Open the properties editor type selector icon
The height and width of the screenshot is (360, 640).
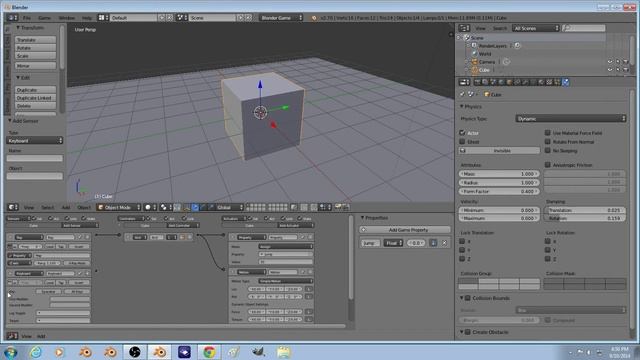pos(464,82)
